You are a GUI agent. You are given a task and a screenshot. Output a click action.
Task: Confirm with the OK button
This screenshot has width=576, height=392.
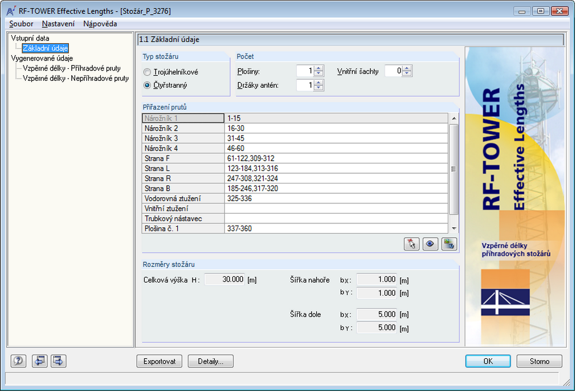(x=488, y=361)
